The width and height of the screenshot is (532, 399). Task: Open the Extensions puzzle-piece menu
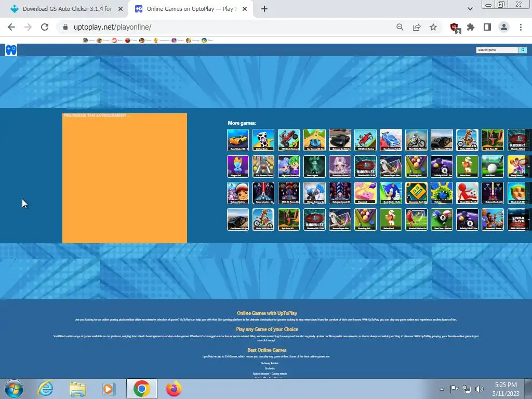471,27
